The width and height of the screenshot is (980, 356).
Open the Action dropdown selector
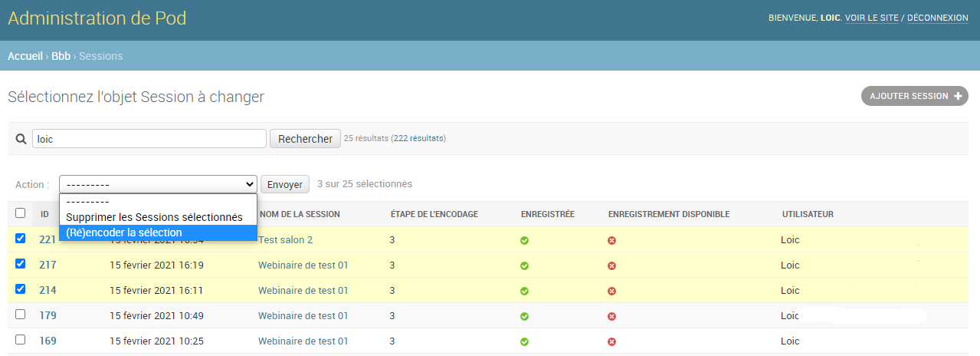pos(158,184)
